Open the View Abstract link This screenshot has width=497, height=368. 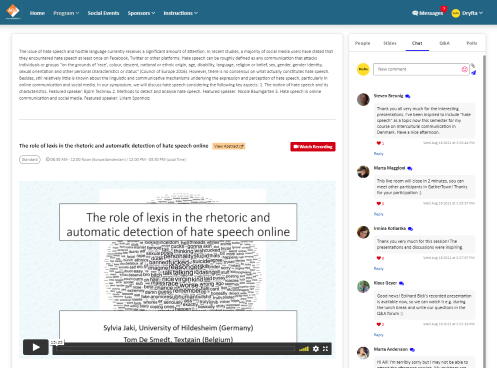point(229,146)
